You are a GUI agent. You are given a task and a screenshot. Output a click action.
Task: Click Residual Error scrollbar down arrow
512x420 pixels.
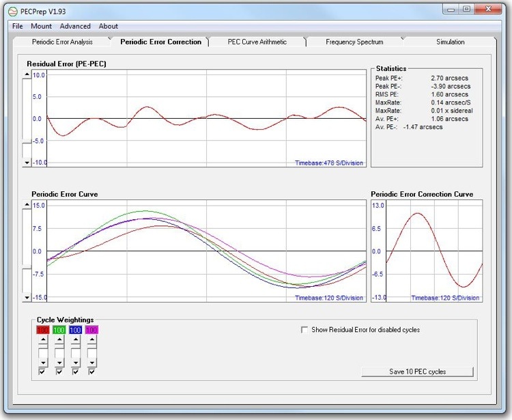point(27,163)
